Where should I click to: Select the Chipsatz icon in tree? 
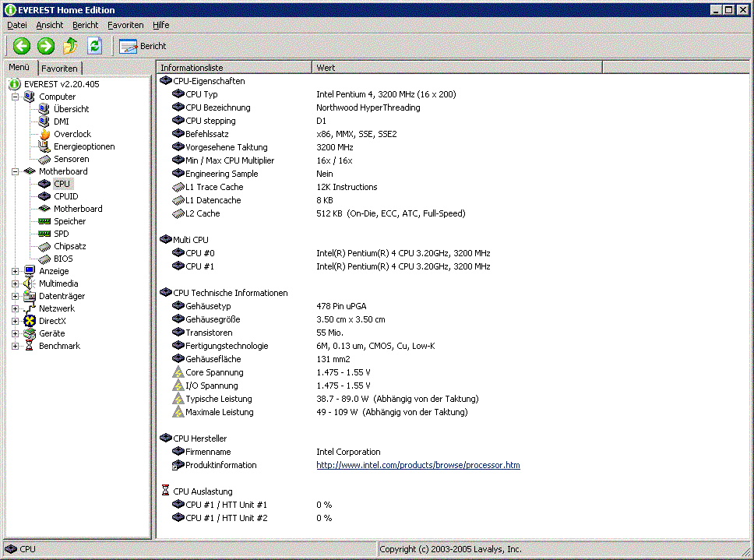click(x=44, y=246)
